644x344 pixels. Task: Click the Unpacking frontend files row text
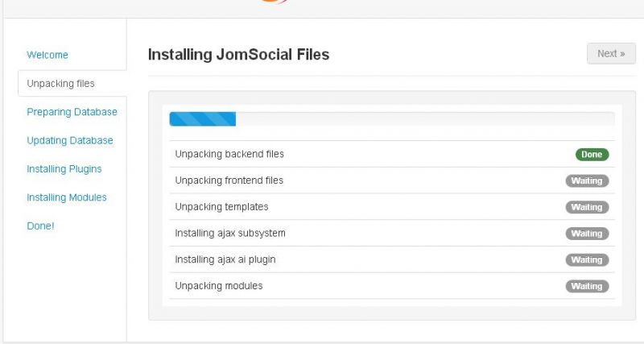[229, 180]
